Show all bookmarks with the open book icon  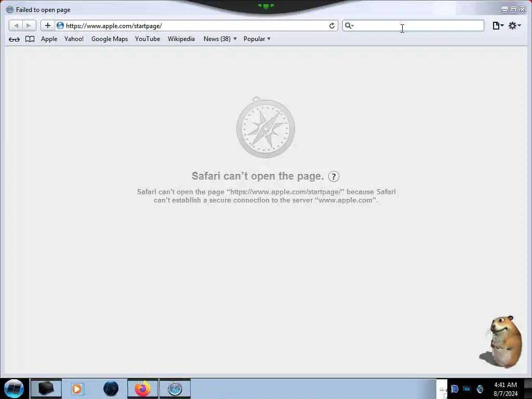coord(30,39)
